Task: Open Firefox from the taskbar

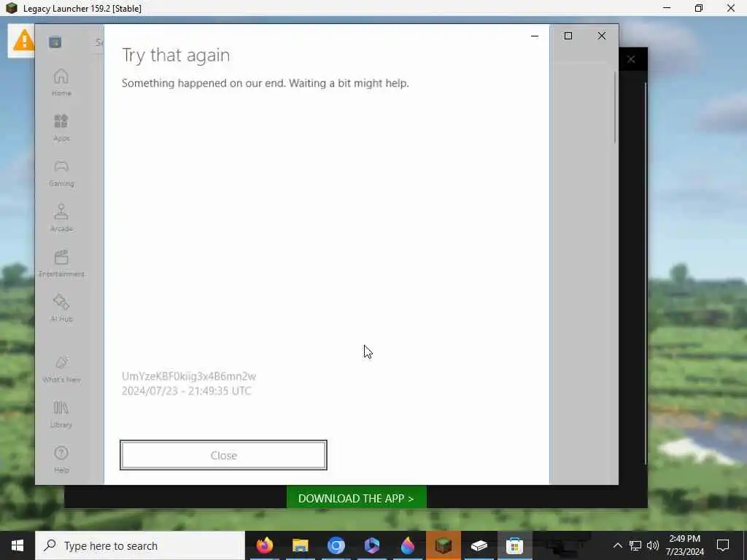Action: coord(264,545)
